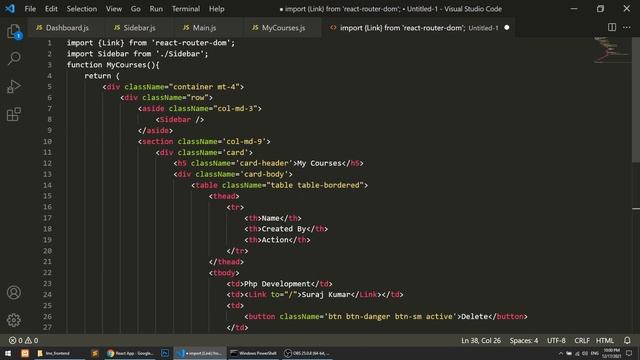Viewport: 640px width, 360px height.
Task: Open the Explorer view in activity bar
Action: 14,31
